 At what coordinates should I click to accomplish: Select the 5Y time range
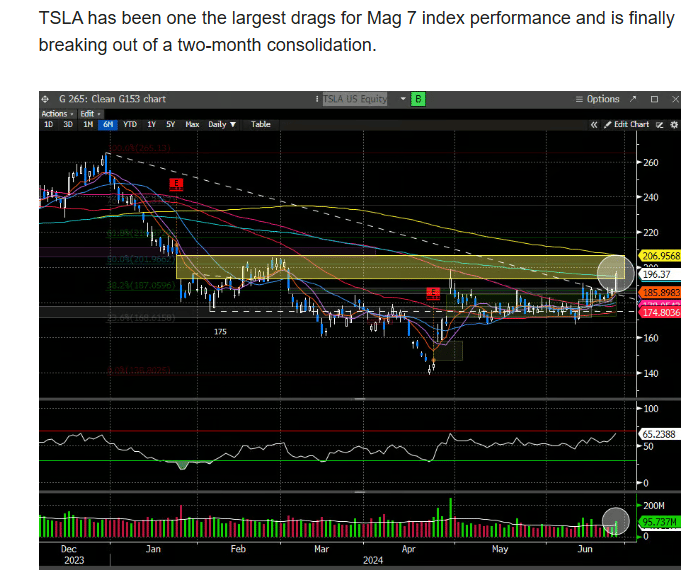pyautogui.click(x=171, y=125)
